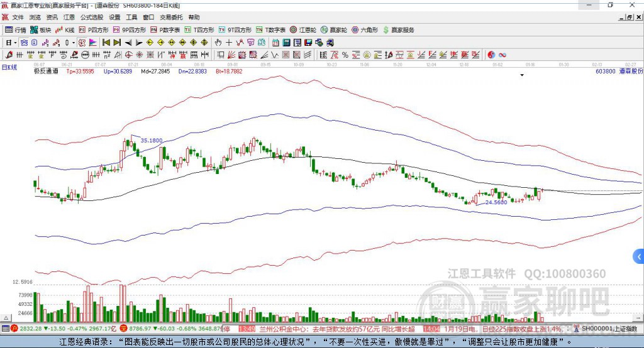Select the zigzag wave line tool

pyautogui.click(x=274, y=55)
